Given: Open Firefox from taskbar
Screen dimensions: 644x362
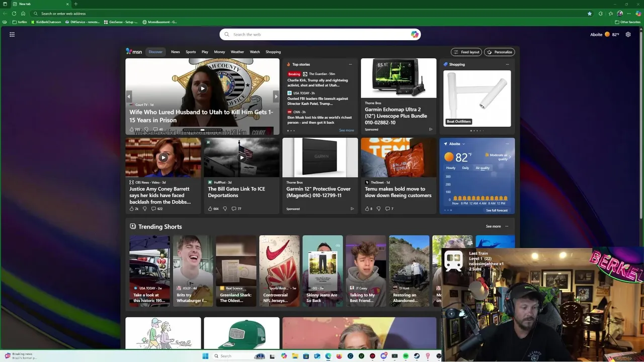Looking at the screenshot, I should click(339, 356).
